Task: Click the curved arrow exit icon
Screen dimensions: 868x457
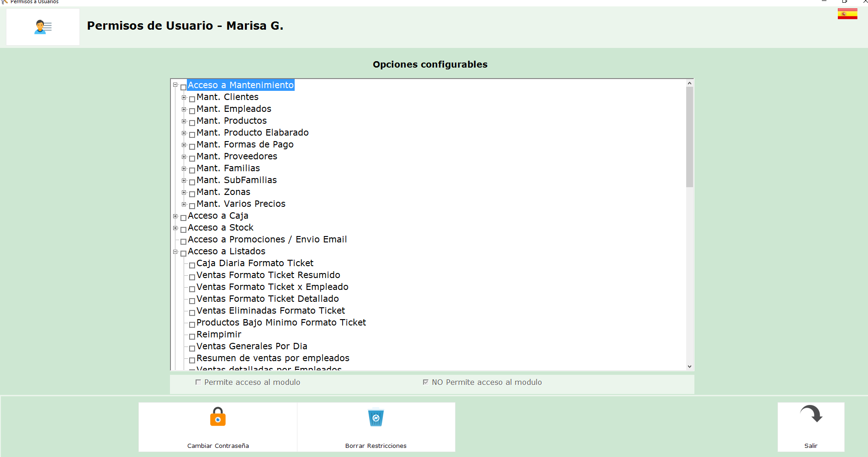Action: point(810,415)
